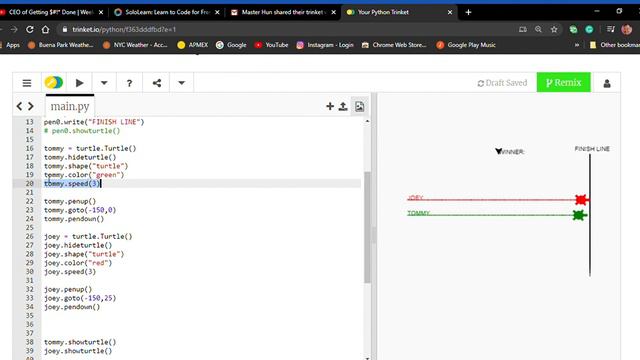
Task: Switch to the CEO of Getting Done tab
Action: [51, 12]
